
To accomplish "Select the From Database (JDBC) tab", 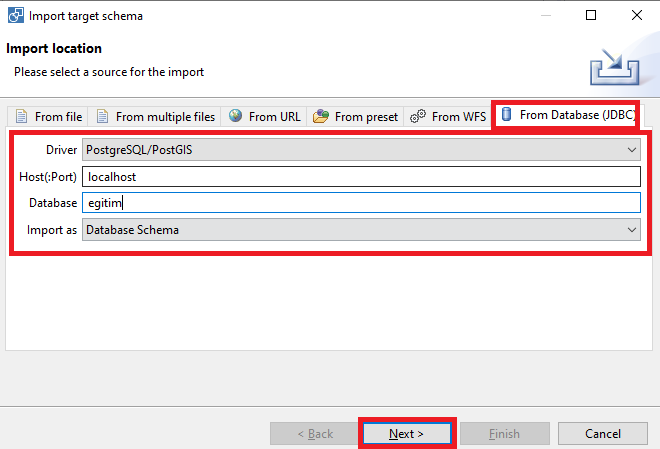I will 567,115.
